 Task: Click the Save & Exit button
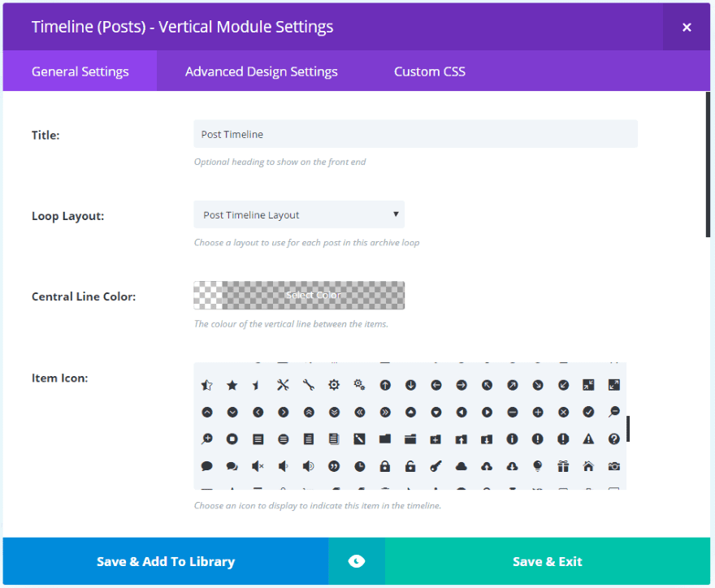coord(548,561)
